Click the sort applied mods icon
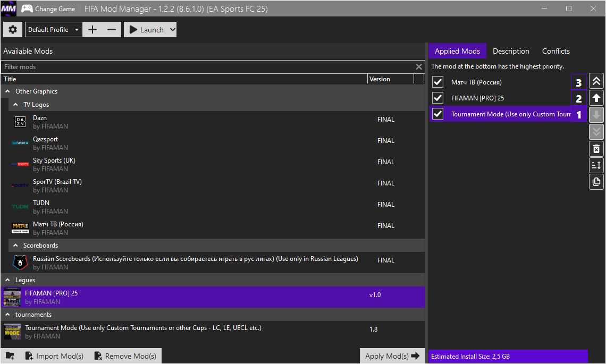This screenshot has height=364, width=606. pyautogui.click(x=596, y=165)
